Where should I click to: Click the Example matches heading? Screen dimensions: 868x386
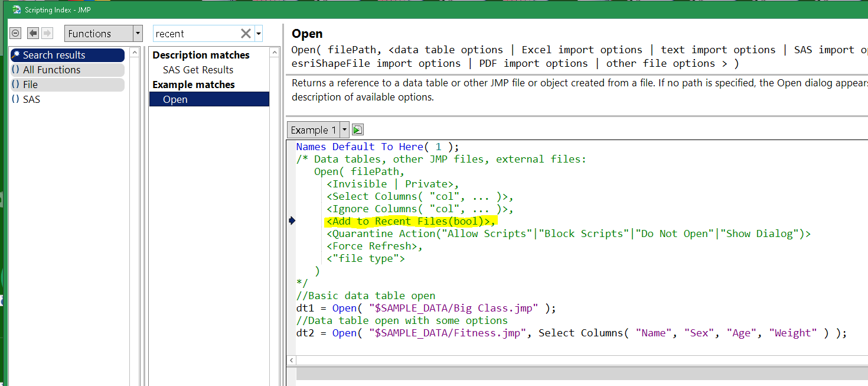pos(194,85)
